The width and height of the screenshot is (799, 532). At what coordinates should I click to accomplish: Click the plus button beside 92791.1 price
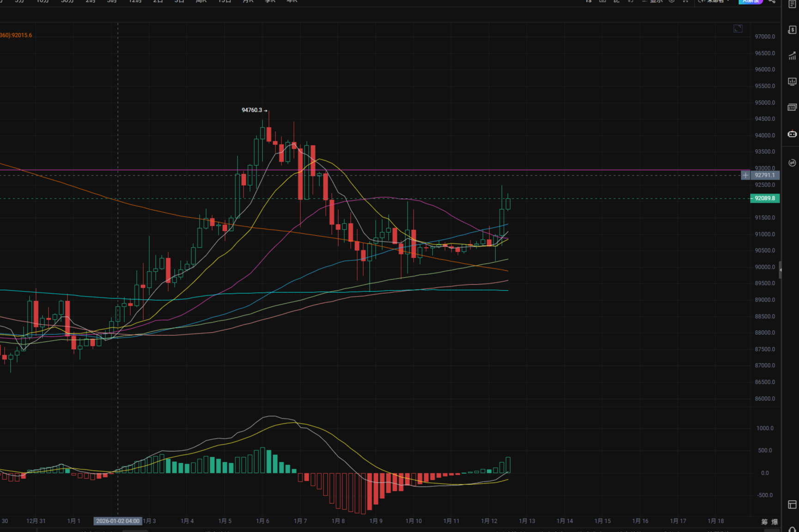click(x=745, y=175)
